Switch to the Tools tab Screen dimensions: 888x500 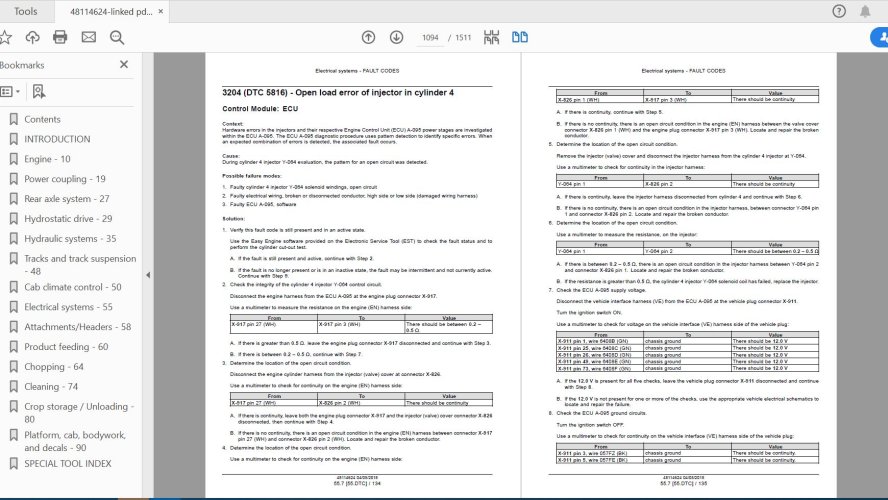click(25, 11)
